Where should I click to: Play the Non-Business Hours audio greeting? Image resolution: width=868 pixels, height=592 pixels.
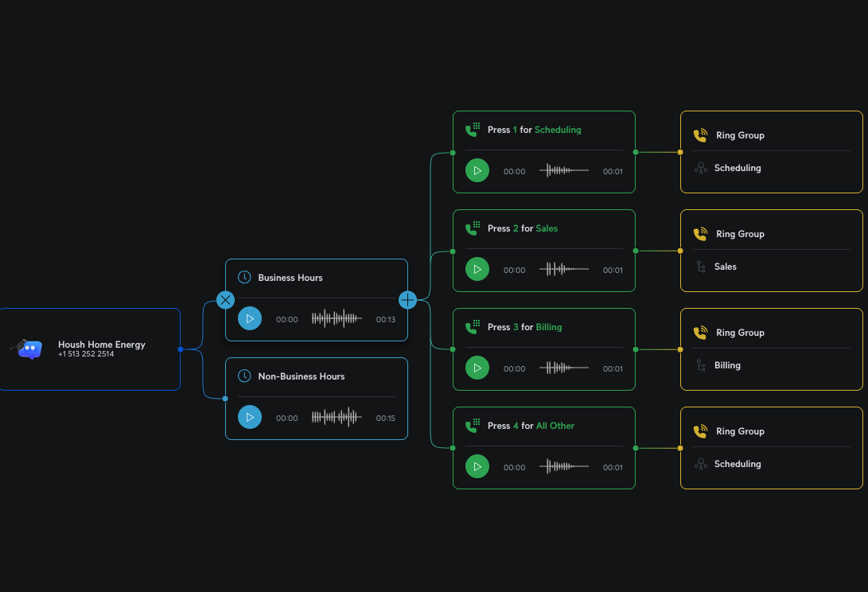[250, 418]
